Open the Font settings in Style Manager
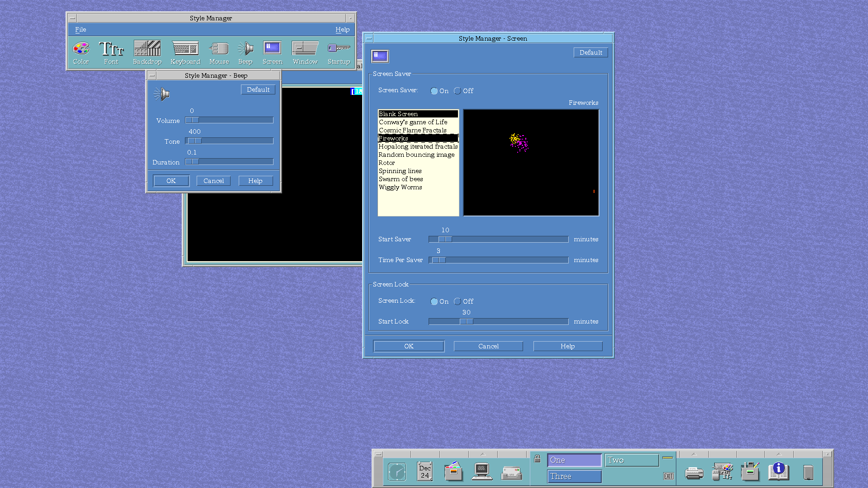The height and width of the screenshot is (488, 868). (111, 53)
